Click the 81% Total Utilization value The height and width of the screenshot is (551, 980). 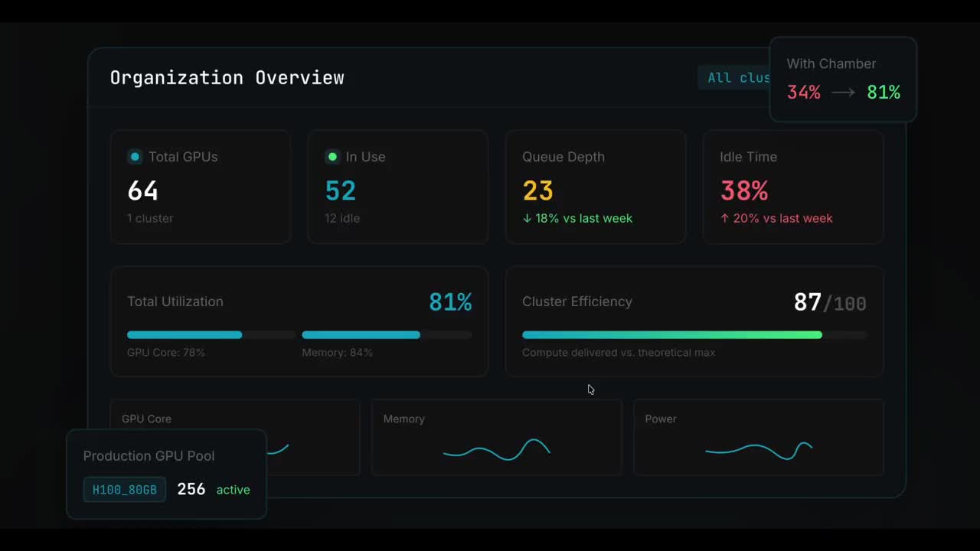tap(450, 302)
